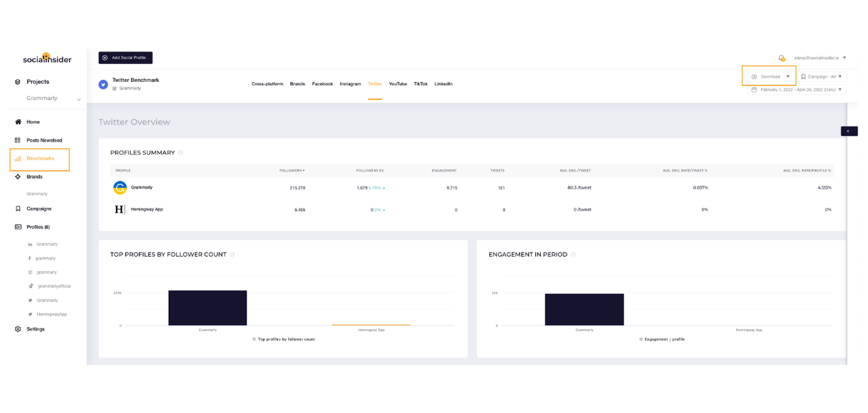The width and height of the screenshot is (868, 413).
Task: Collapse the side panel with the dark arrow button
Action: pos(849,131)
